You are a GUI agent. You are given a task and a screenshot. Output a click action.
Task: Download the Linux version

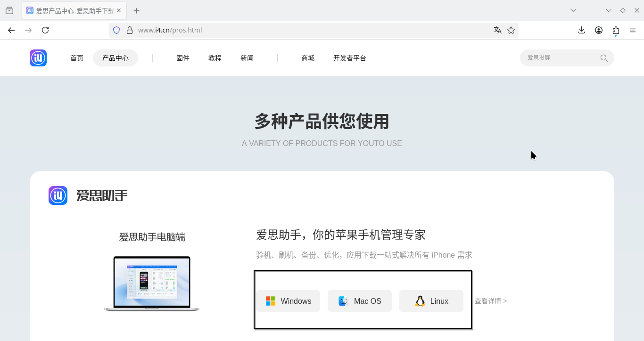pos(431,301)
